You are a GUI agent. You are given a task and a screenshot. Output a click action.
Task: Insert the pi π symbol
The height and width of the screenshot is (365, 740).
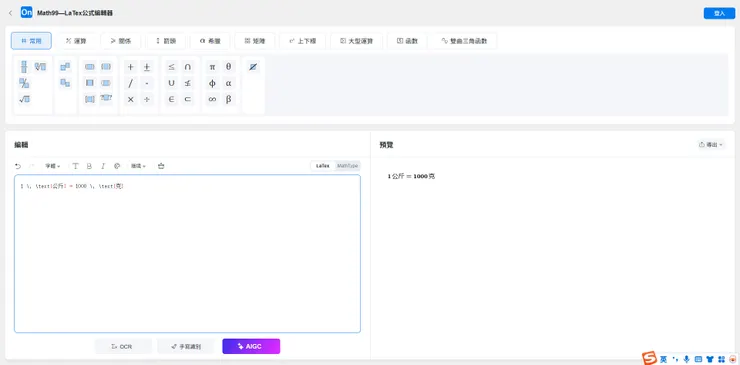click(212, 67)
